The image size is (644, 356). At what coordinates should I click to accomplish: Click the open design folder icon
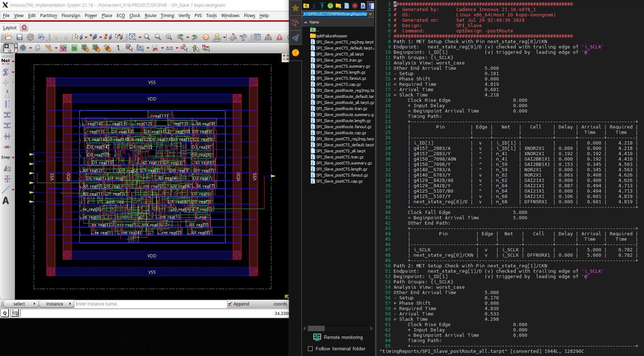[x=8, y=37]
